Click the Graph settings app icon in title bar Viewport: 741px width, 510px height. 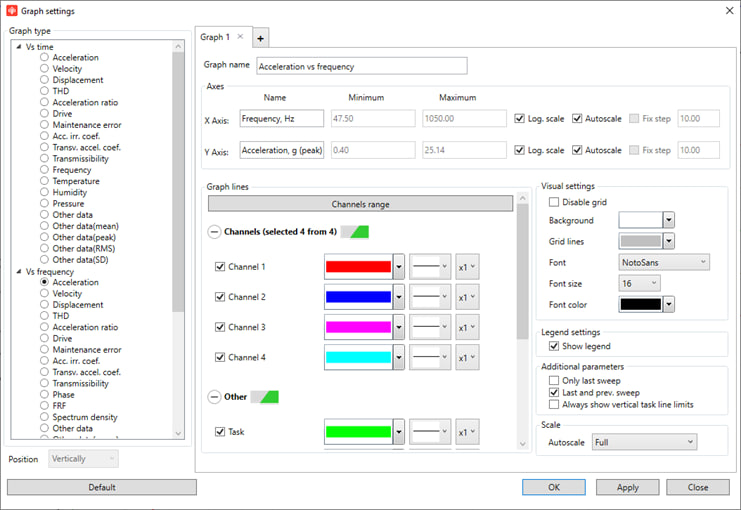point(11,10)
